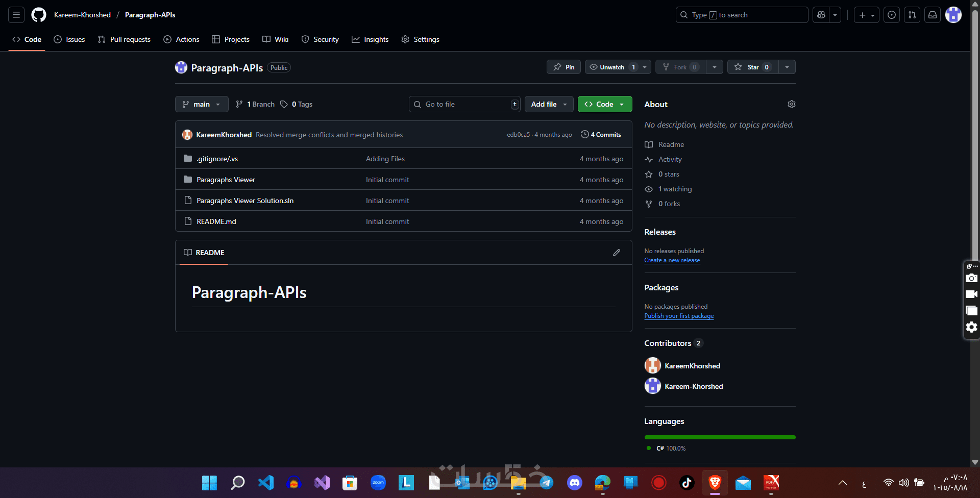This screenshot has width=980, height=498.
Task: Open the Insights tab
Action: (x=370, y=39)
